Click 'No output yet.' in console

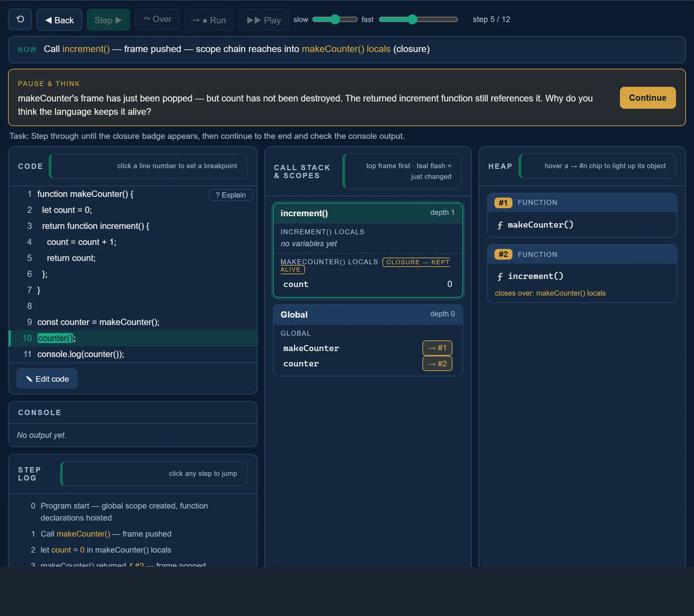pos(42,435)
